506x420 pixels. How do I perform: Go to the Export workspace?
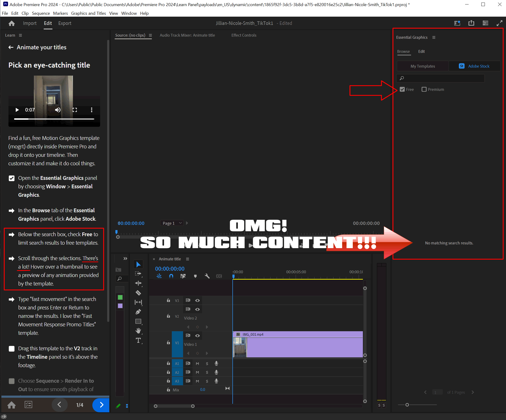65,23
